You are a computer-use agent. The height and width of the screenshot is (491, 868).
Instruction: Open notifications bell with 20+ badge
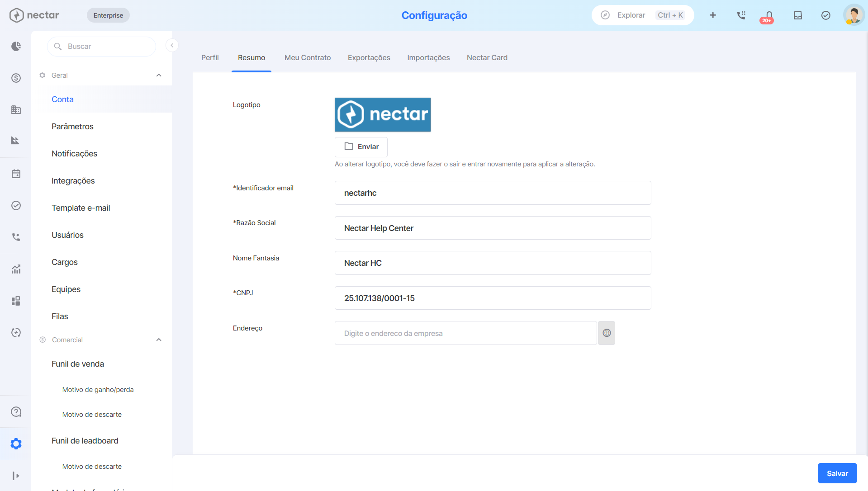tap(768, 17)
